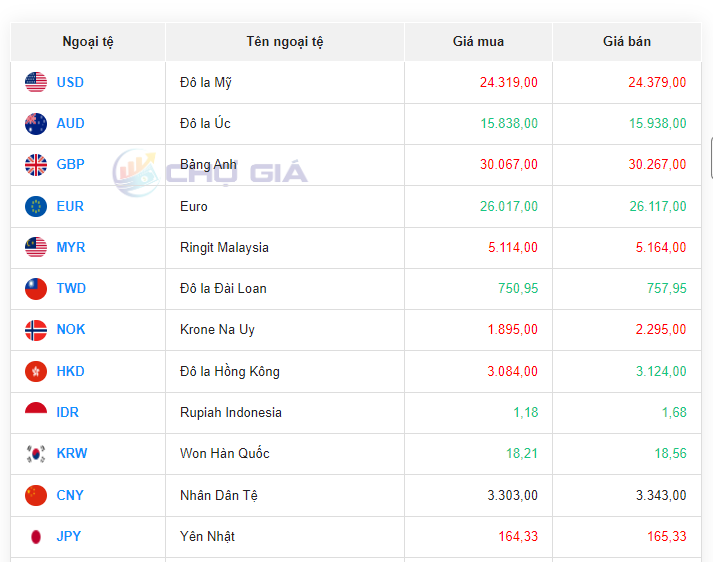Image resolution: width=713 pixels, height=562 pixels.
Task: Click the Malaysia flag icon for MYR
Action: (x=36, y=248)
